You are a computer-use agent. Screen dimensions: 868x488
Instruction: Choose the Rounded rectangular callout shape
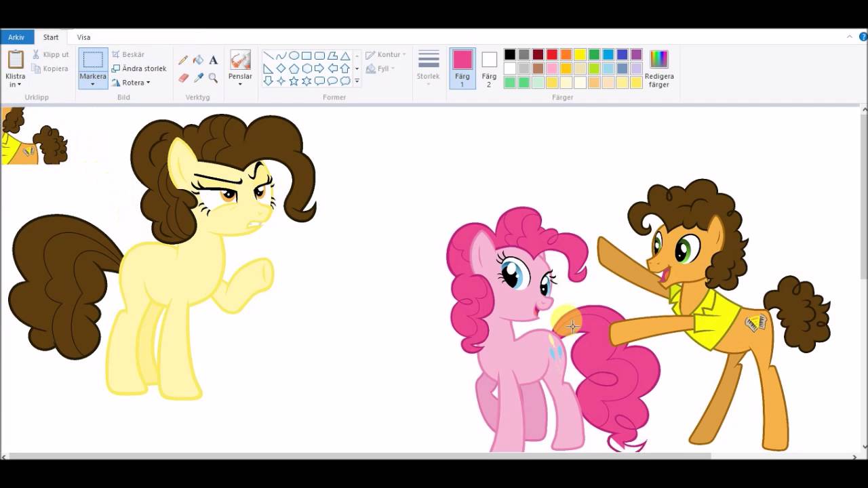(x=319, y=81)
